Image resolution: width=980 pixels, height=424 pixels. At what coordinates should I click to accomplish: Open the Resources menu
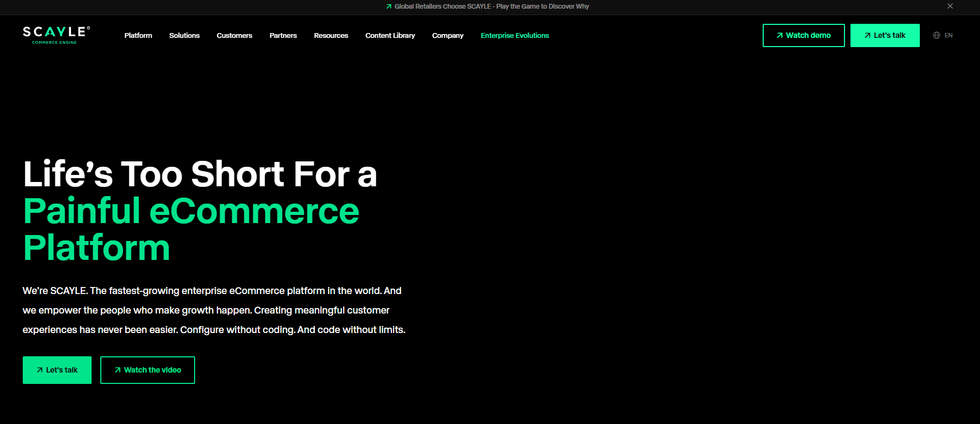(331, 35)
